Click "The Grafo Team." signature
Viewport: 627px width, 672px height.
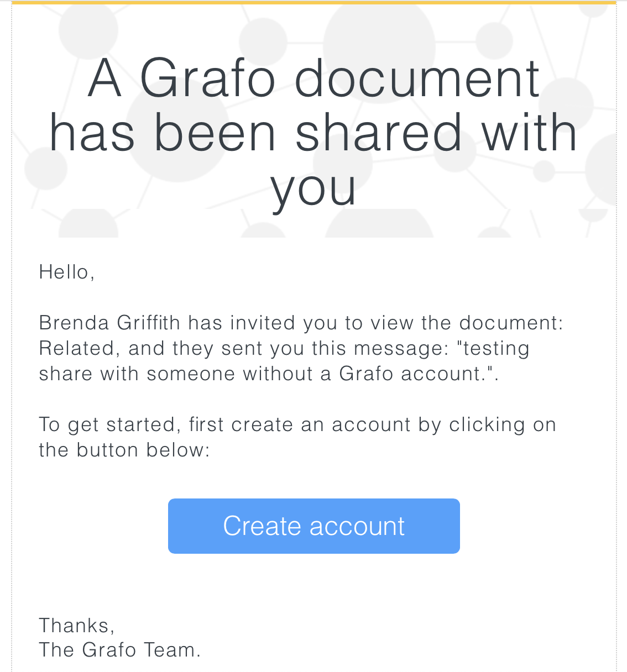pyautogui.click(x=119, y=649)
